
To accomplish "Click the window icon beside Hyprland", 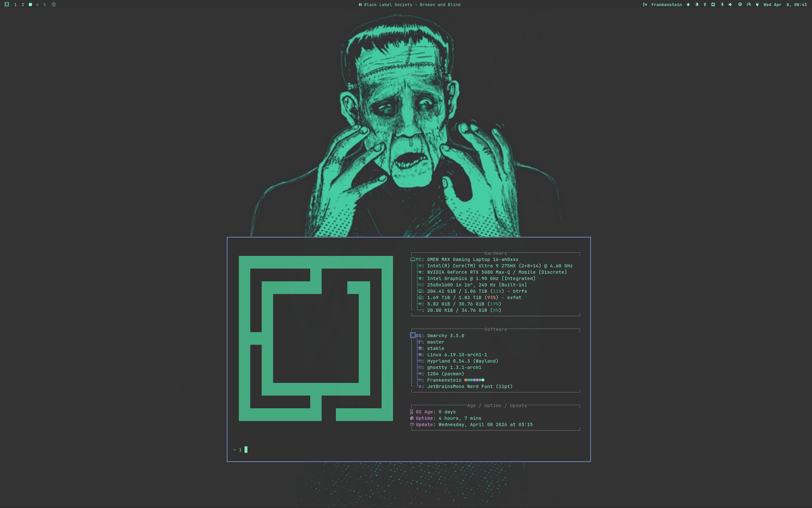I will click(x=420, y=361).
